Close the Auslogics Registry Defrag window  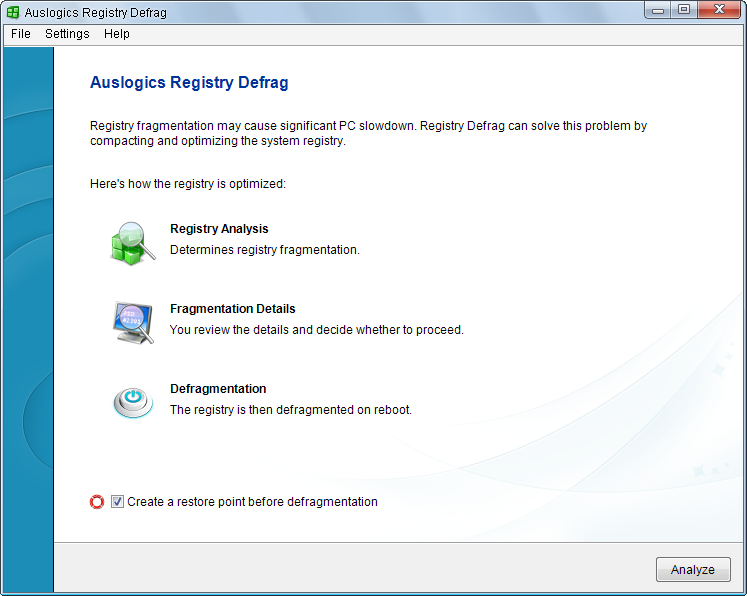coord(720,10)
